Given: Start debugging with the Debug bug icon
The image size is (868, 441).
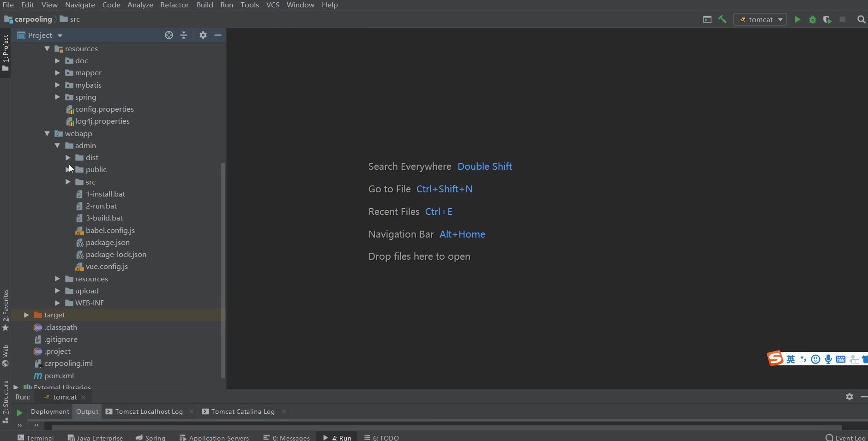Looking at the screenshot, I should pyautogui.click(x=813, y=19).
